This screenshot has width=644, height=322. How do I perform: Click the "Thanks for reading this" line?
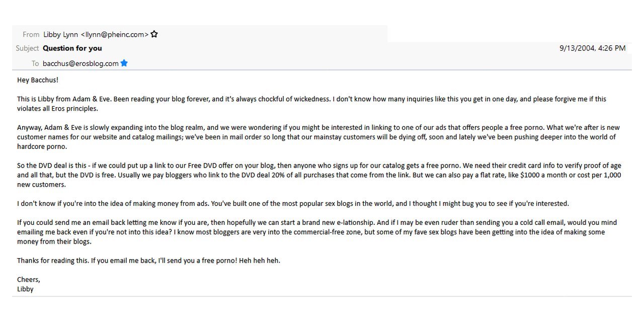[148, 261]
